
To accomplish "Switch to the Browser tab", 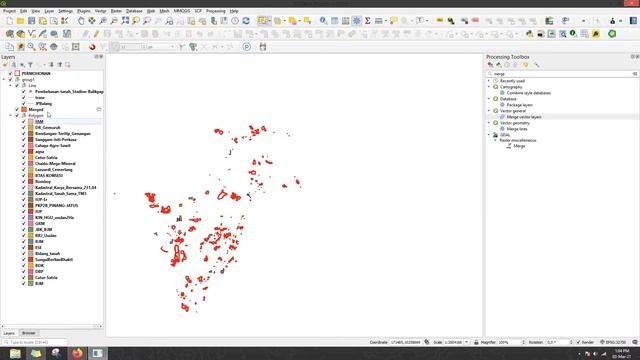I will click(29, 333).
